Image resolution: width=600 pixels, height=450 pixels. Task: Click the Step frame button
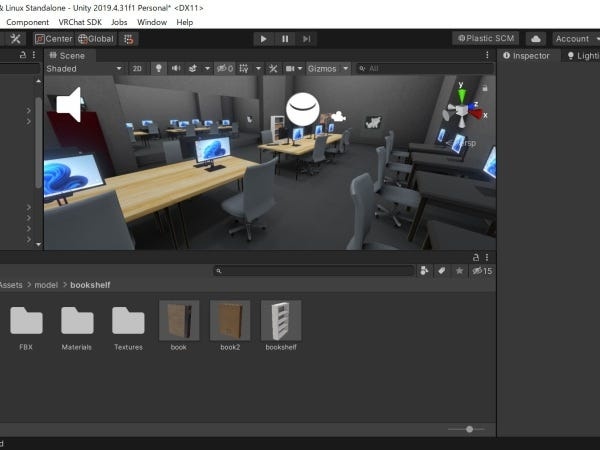[307, 39]
